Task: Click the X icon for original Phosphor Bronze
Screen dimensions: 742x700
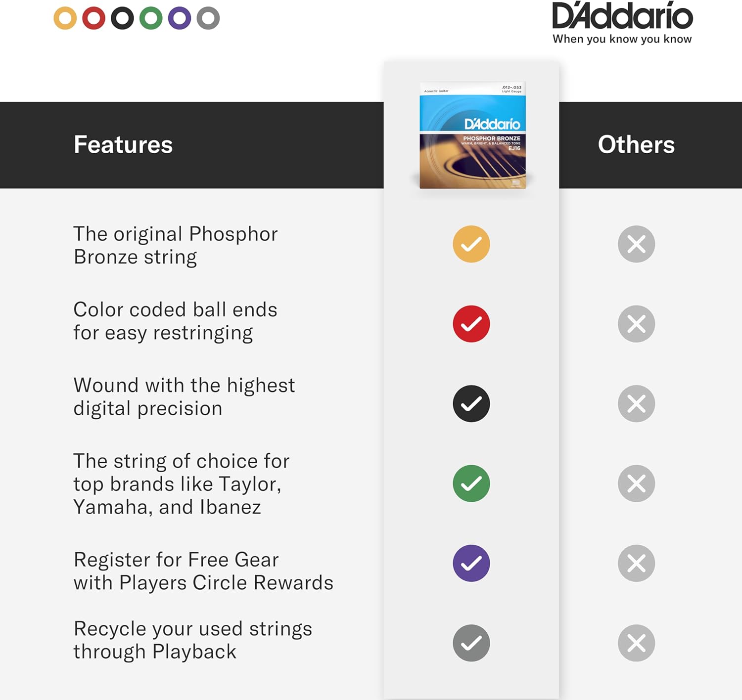Action: (x=636, y=244)
